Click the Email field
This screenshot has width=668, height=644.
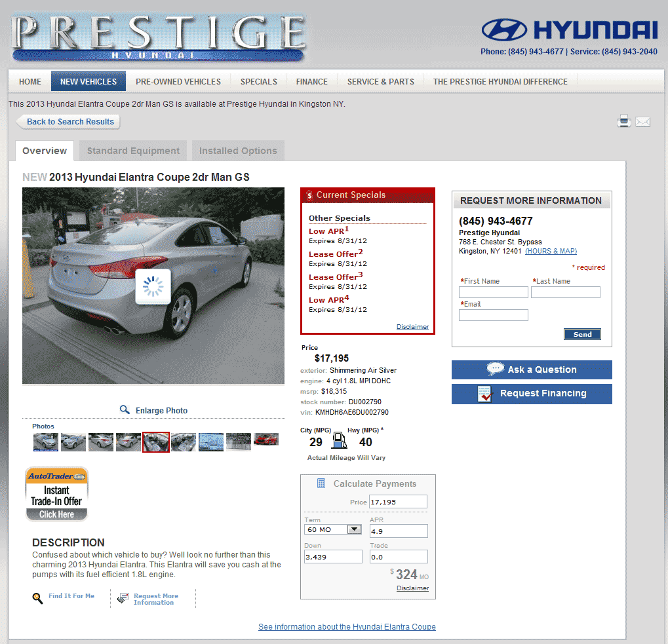coord(494,315)
